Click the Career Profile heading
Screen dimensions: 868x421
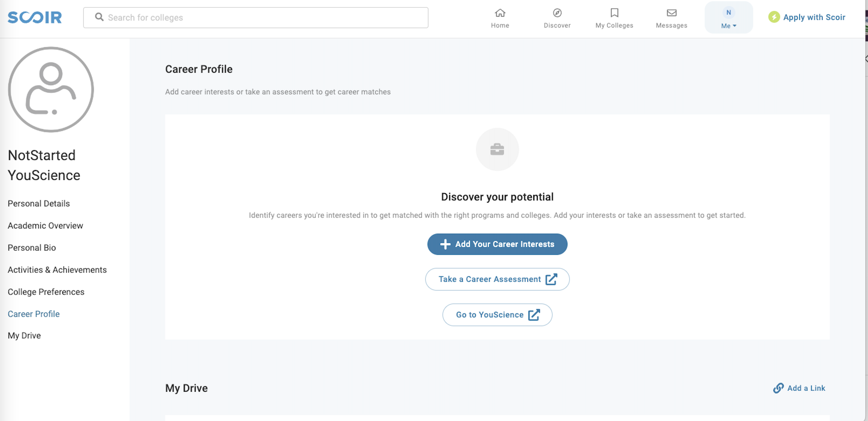click(199, 69)
